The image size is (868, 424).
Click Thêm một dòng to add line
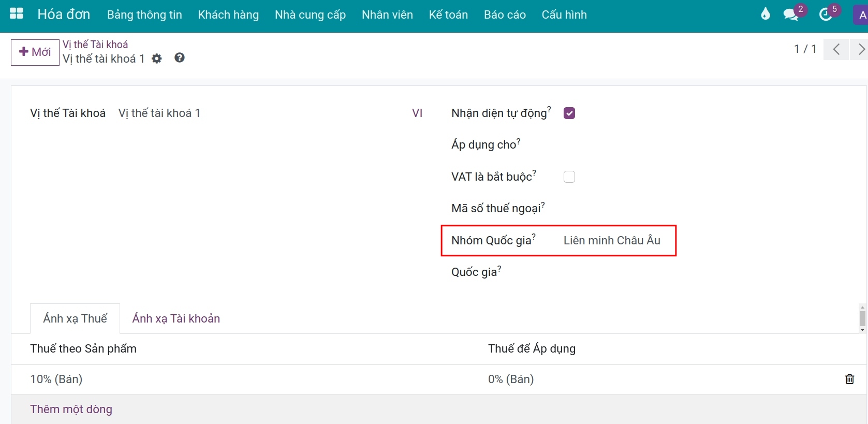click(71, 409)
